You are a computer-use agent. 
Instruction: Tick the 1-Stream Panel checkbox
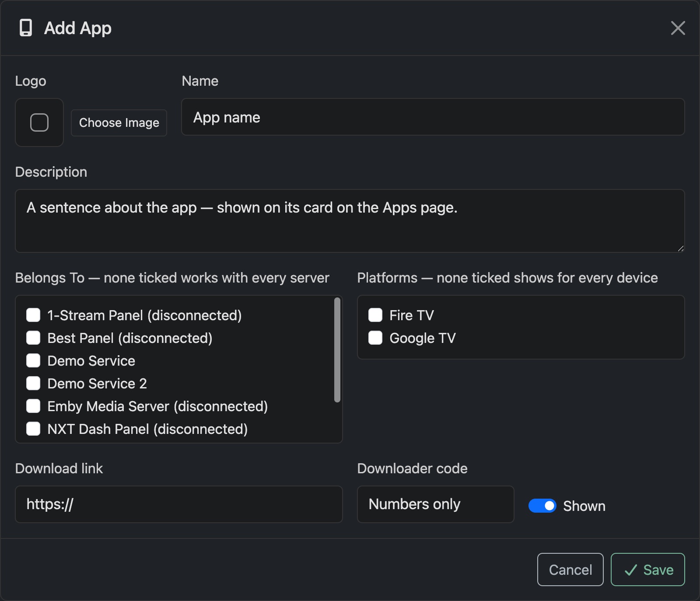[33, 315]
